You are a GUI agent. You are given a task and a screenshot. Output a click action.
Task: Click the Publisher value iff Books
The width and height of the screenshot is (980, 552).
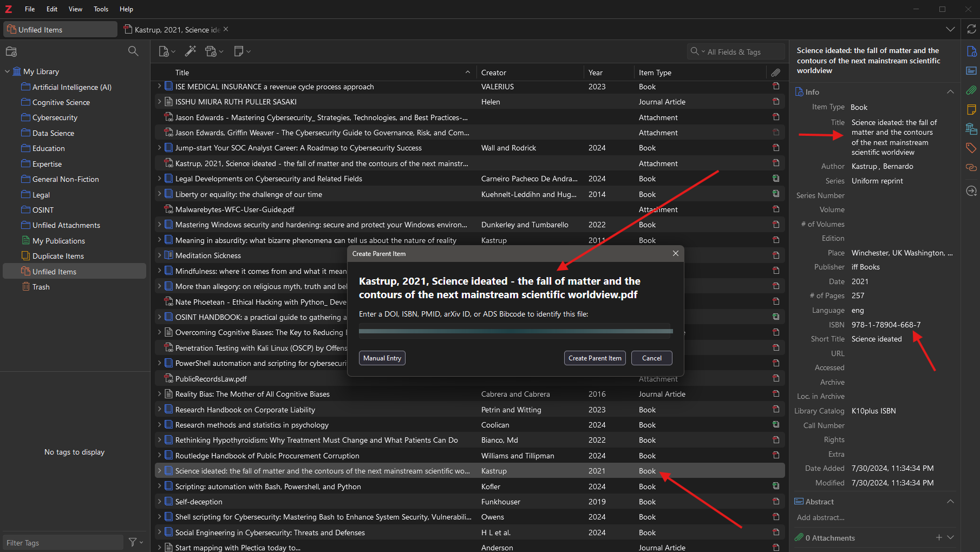tap(866, 267)
